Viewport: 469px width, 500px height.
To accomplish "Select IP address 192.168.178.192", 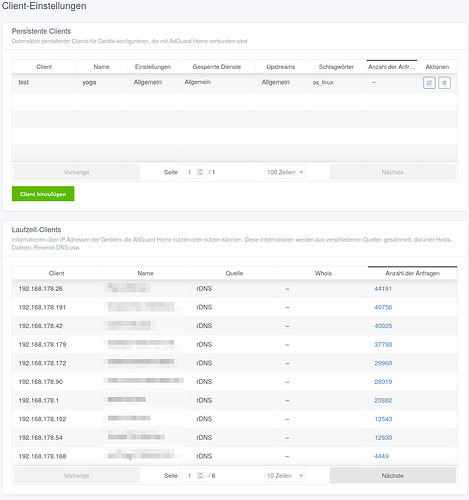I will click(x=42, y=419).
